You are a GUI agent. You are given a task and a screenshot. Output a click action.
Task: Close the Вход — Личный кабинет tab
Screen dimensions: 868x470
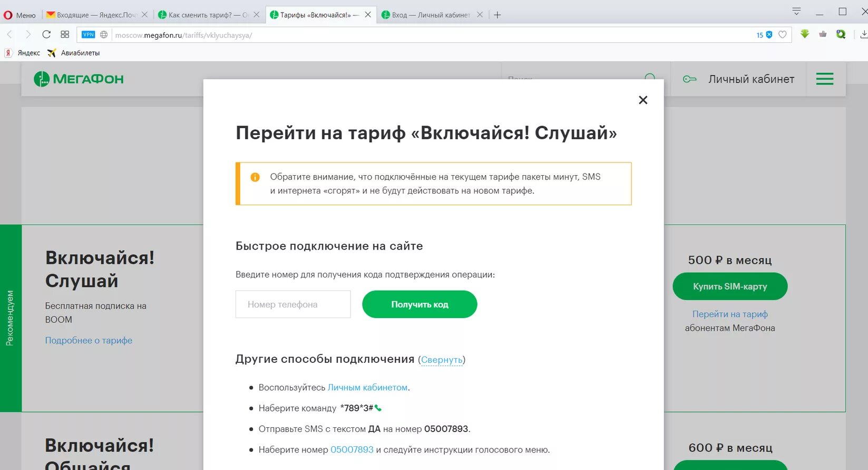480,15
